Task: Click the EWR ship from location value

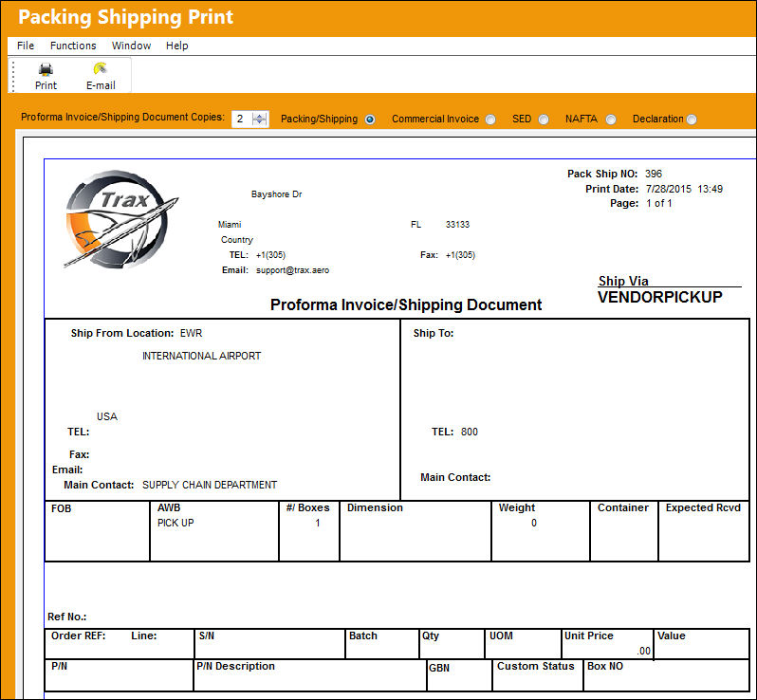Action: click(192, 333)
